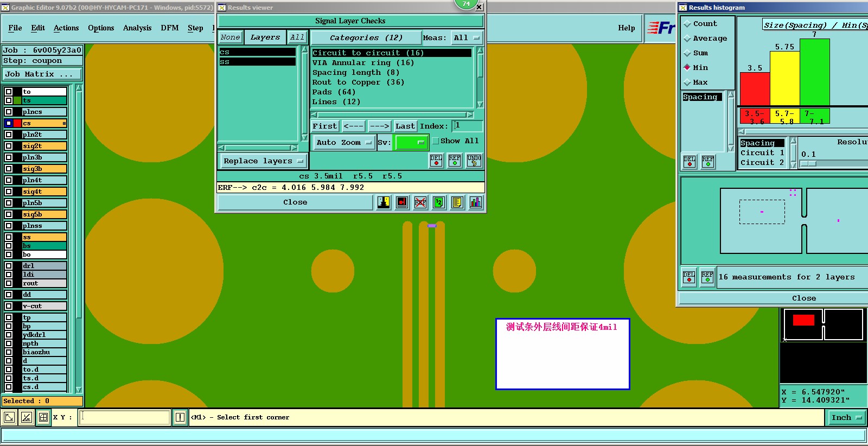Select Pads (64) category
This screenshot has width=868, height=446.
pyautogui.click(x=392, y=92)
